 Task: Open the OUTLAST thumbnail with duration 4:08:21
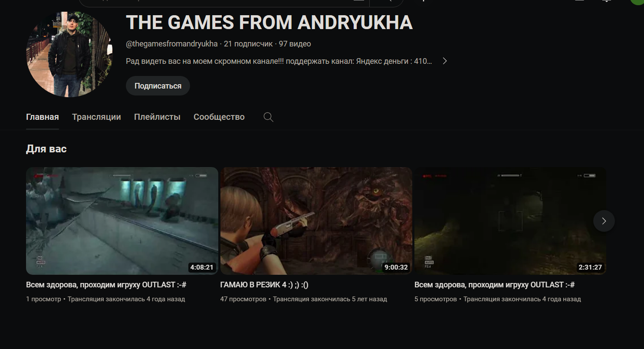(x=122, y=221)
